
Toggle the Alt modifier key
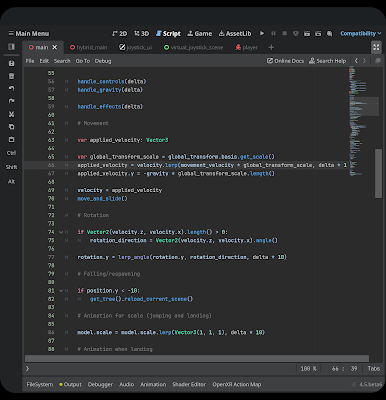coord(11,181)
